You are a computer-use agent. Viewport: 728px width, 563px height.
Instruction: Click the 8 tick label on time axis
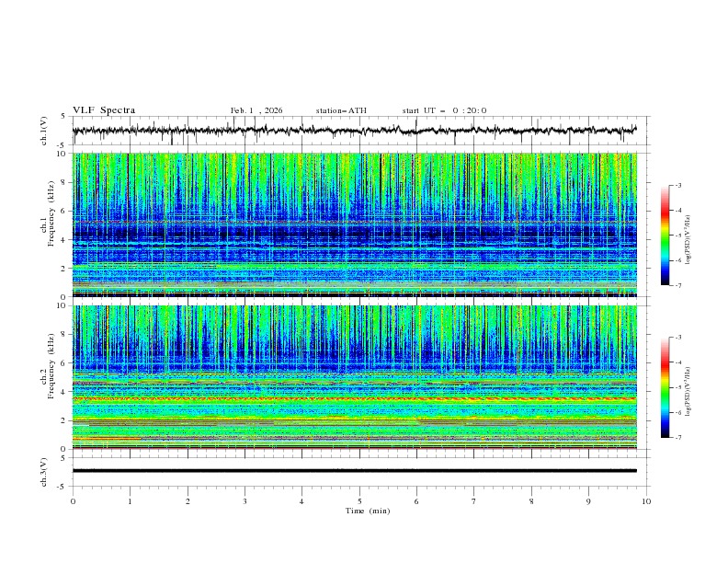coord(531,500)
